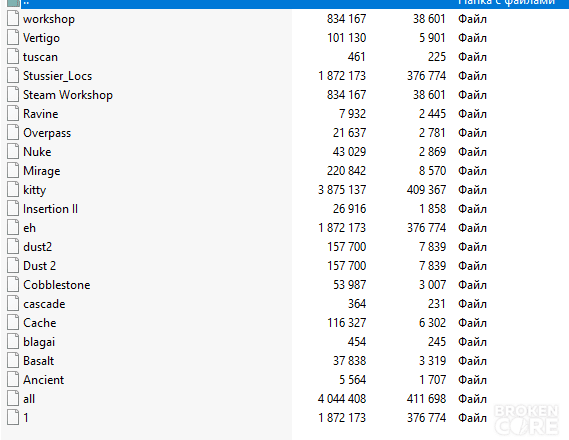
Task: Click packed size 1 858 for Insertion II
Action: coord(432,209)
